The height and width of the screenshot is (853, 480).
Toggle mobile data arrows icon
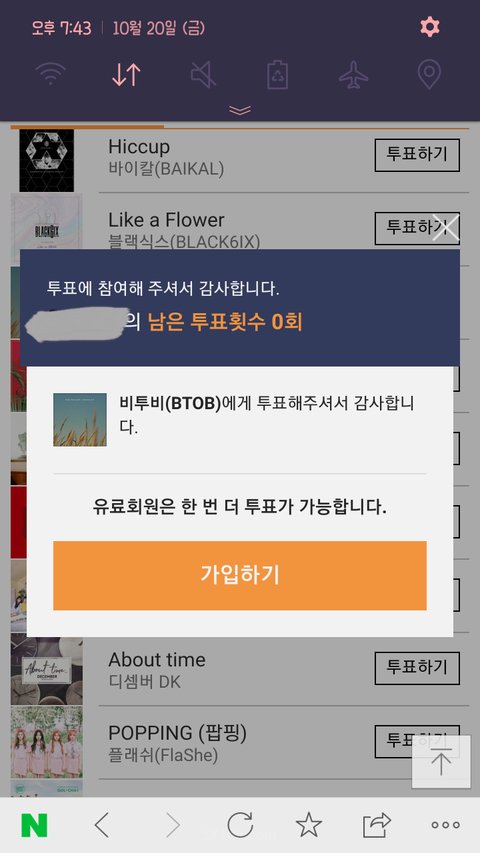click(x=126, y=75)
